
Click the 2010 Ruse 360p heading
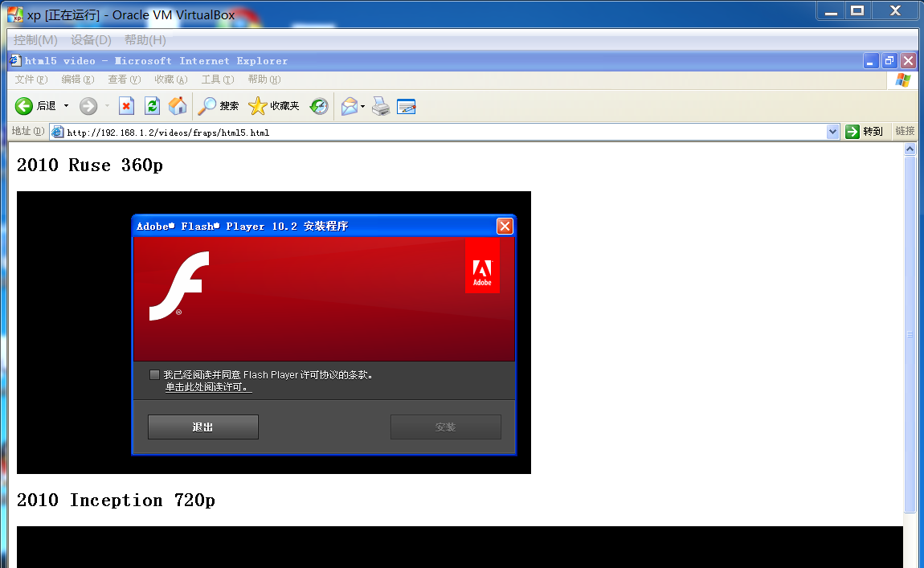pos(89,165)
